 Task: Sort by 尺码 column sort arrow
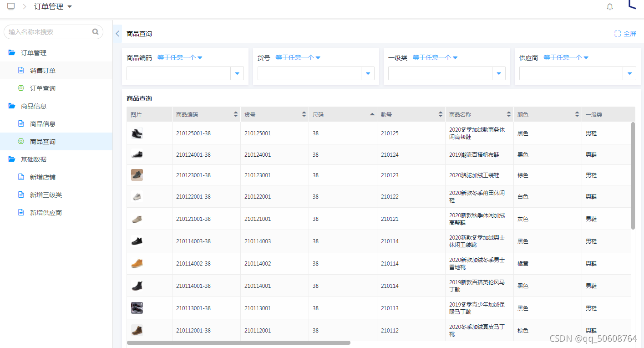coord(372,114)
